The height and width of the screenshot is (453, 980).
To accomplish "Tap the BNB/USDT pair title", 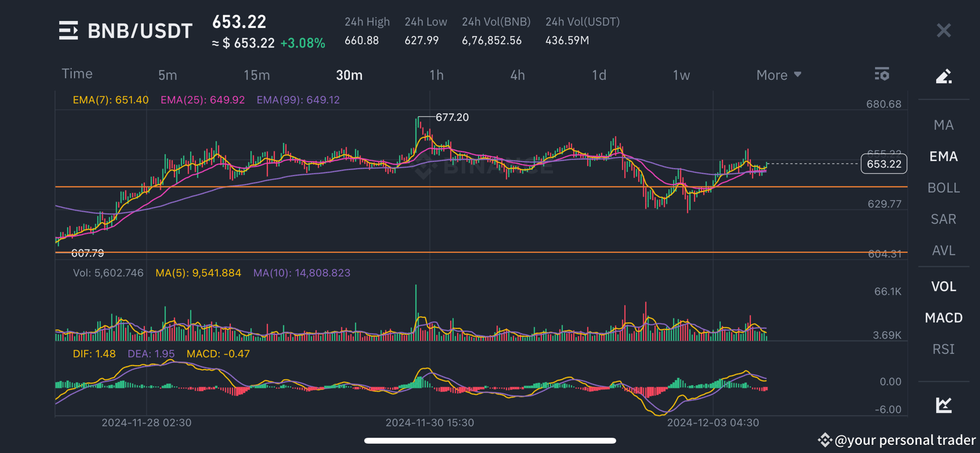I will pyautogui.click(x=140, y=31).
